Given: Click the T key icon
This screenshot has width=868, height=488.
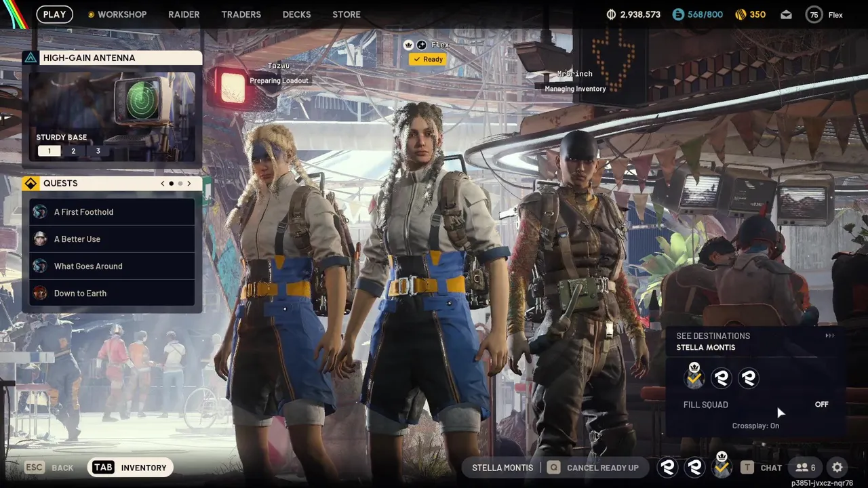Looking at the screenshot, I should 747,468.
